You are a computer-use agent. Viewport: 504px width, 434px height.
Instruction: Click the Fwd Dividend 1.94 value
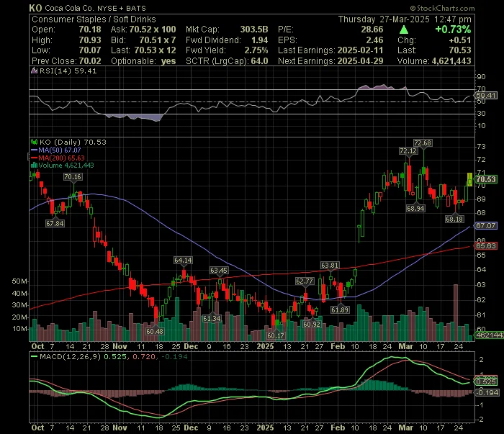tap(260, 40)
